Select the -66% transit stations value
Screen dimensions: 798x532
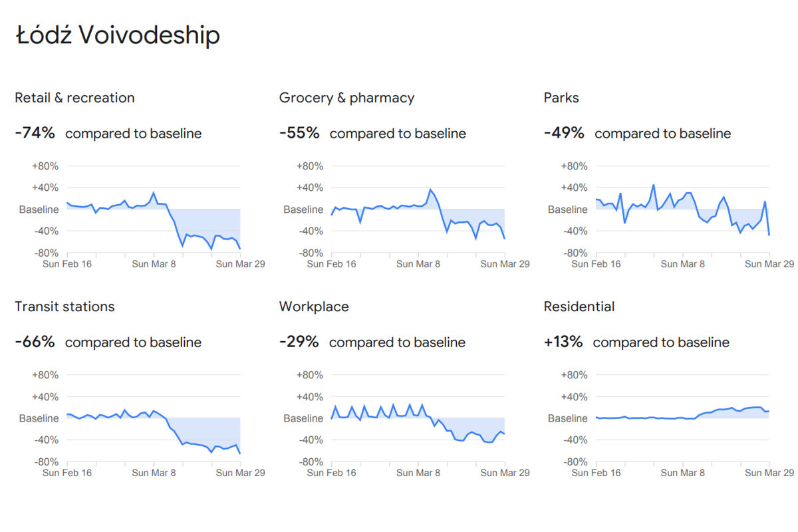pos(35,342)
